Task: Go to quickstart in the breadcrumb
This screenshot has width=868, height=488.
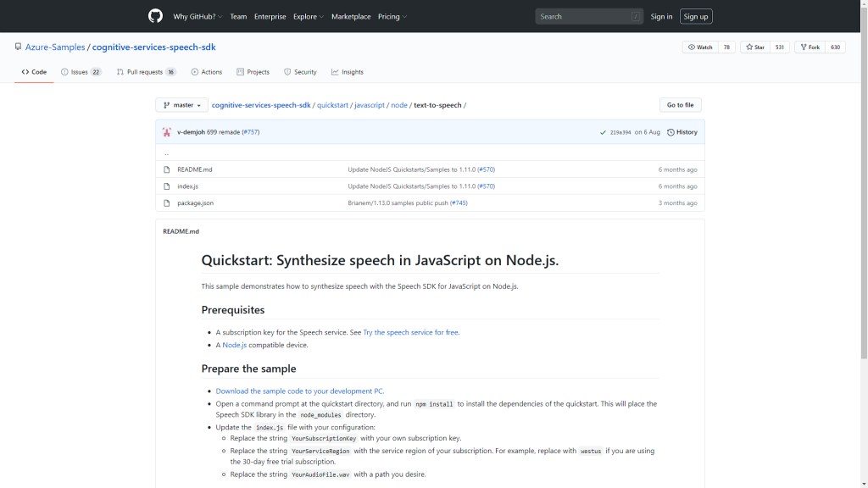Action: click(x=332, y=105)
